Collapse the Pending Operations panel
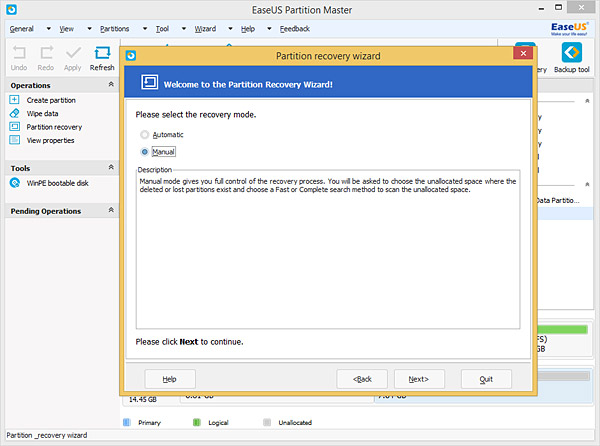 111,210
